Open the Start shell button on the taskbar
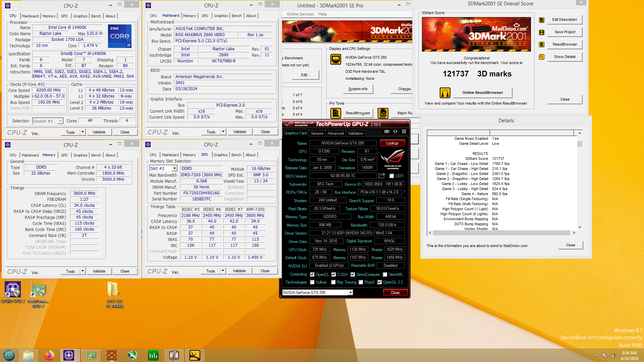This screenshot has height=362, width=644. click(x=9, y=355)
